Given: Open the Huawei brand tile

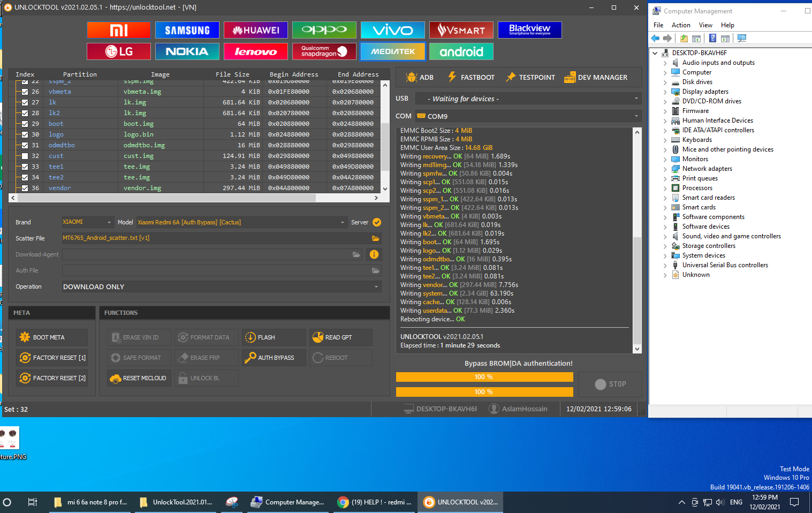Looking at the screenshot, I should pyautogui.click(x=256, y=30).
